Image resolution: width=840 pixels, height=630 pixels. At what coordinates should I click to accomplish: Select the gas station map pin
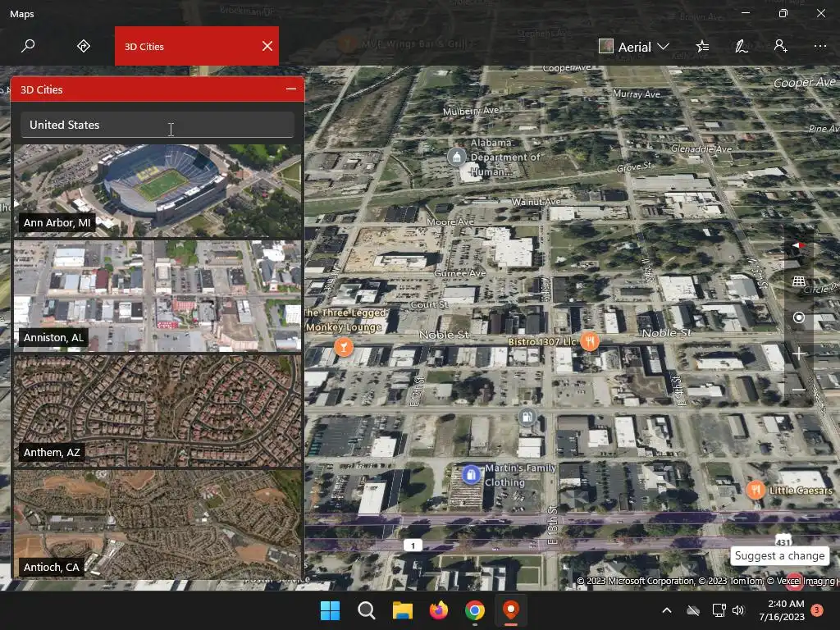click(x=527, y=416)
